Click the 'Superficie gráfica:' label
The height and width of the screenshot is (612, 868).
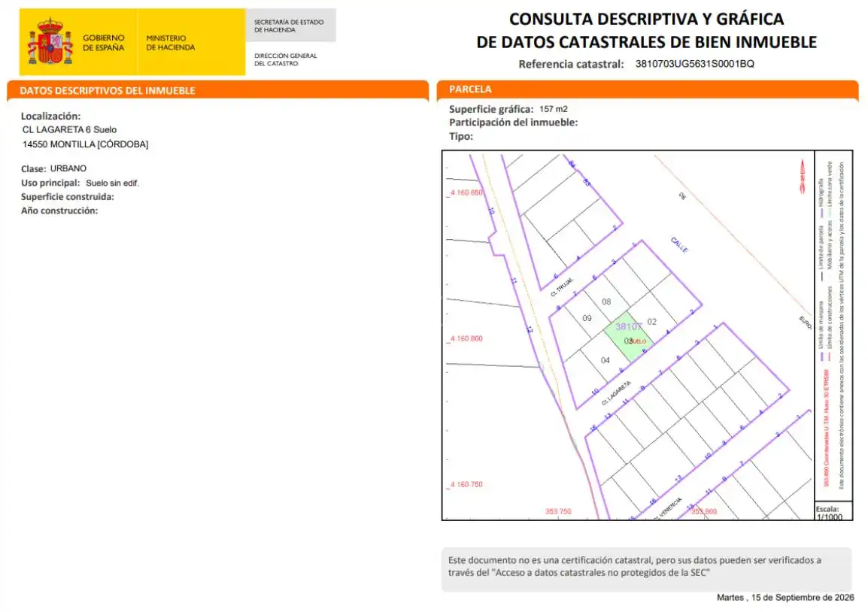(x=491, y=110)
